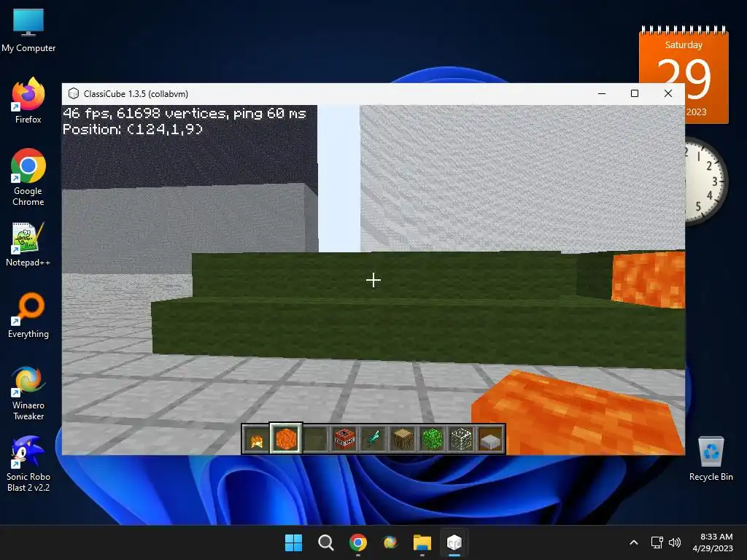Minimize the ClassiCube window
This screenshot has height=560, width=747.
pyautogui.click(x=602, y=93)
